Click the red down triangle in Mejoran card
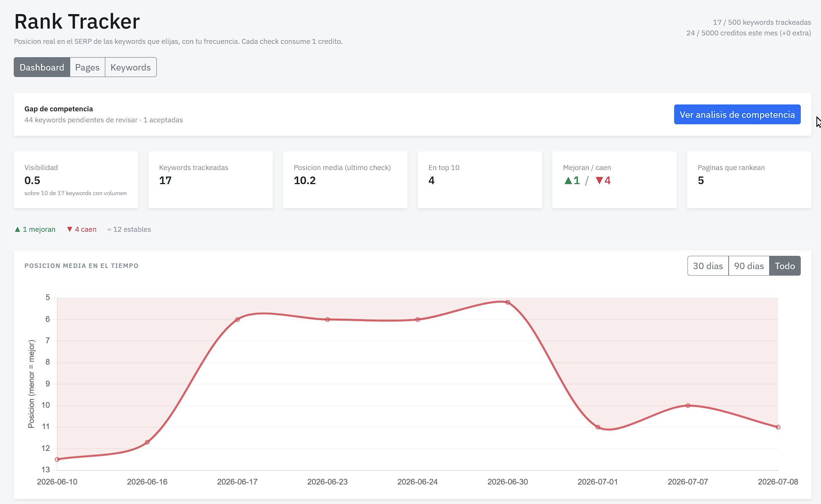The height and width of the screenshot is (504, 821). tap(599, 181)
